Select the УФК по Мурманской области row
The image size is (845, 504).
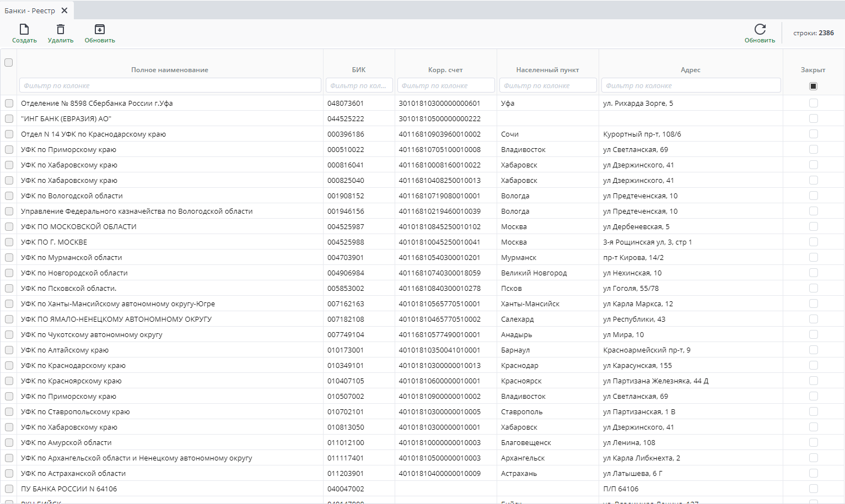point(72,257)
